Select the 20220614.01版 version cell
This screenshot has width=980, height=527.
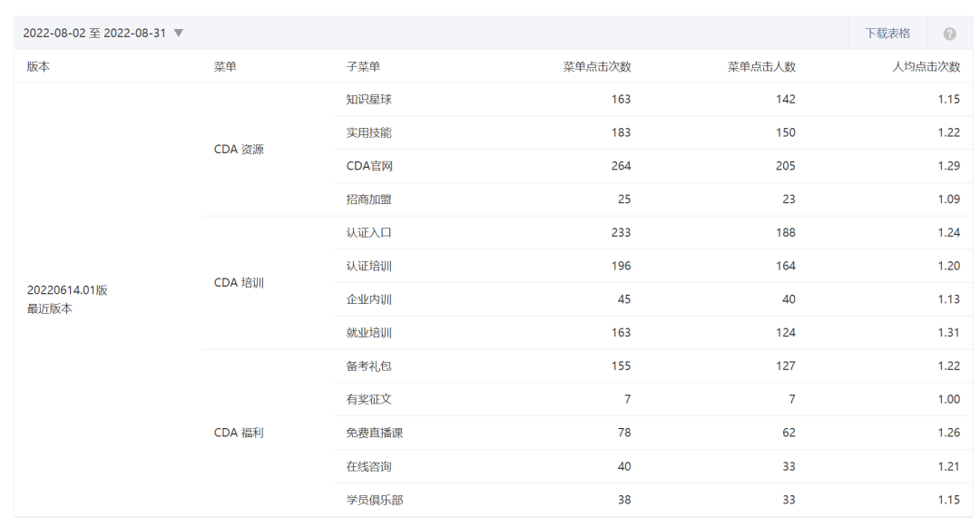(67, 289)
